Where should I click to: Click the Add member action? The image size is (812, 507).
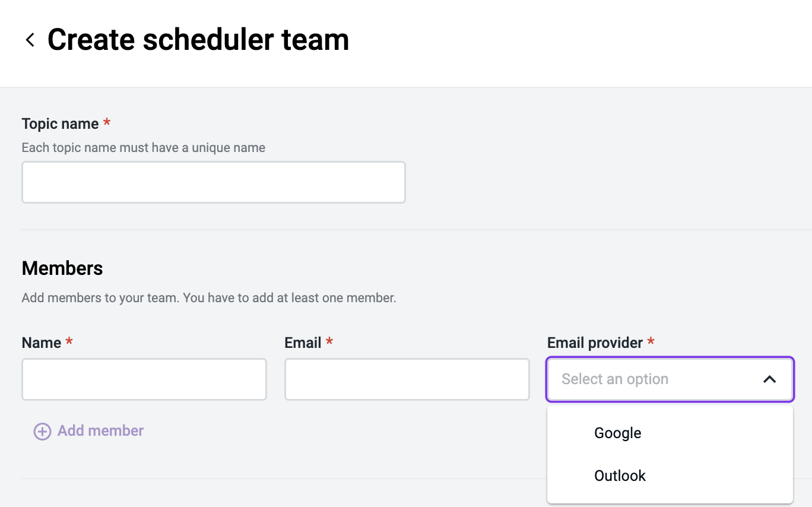pyautogui.click(x=100, y=431)
